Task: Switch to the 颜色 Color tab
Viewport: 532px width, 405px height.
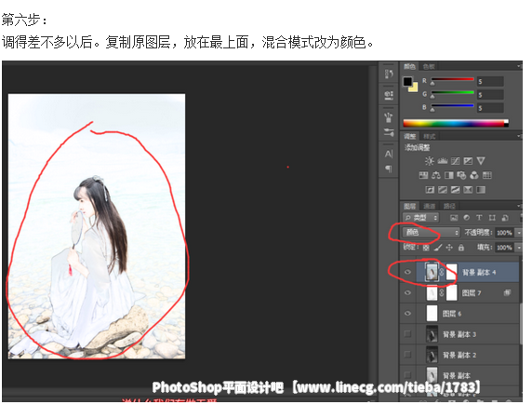Action: tap(409, 67)
